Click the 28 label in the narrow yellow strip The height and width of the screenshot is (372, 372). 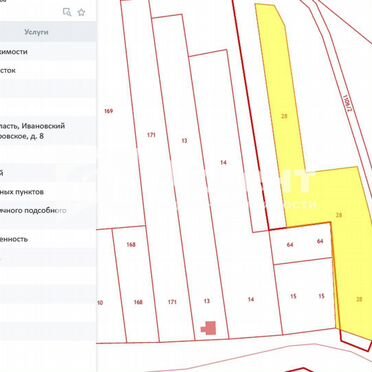tap(284, 116)
